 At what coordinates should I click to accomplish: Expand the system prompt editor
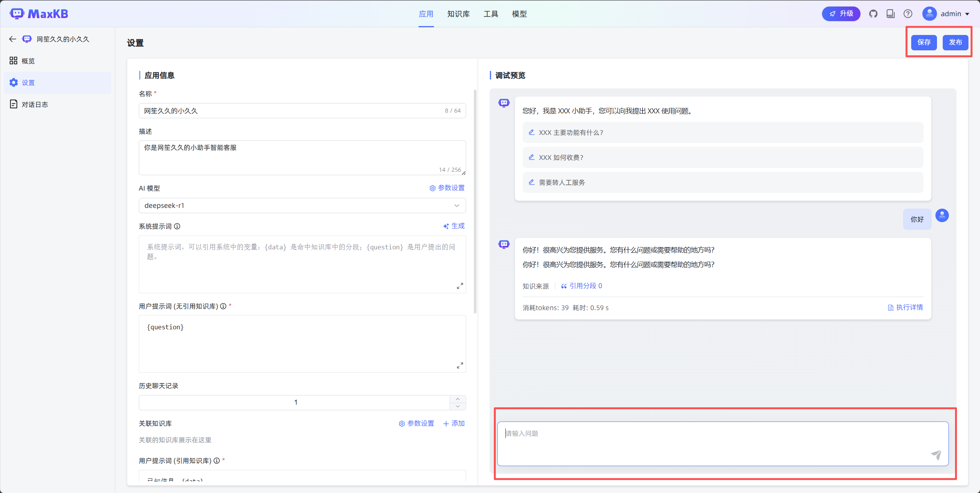pos(460,286)
